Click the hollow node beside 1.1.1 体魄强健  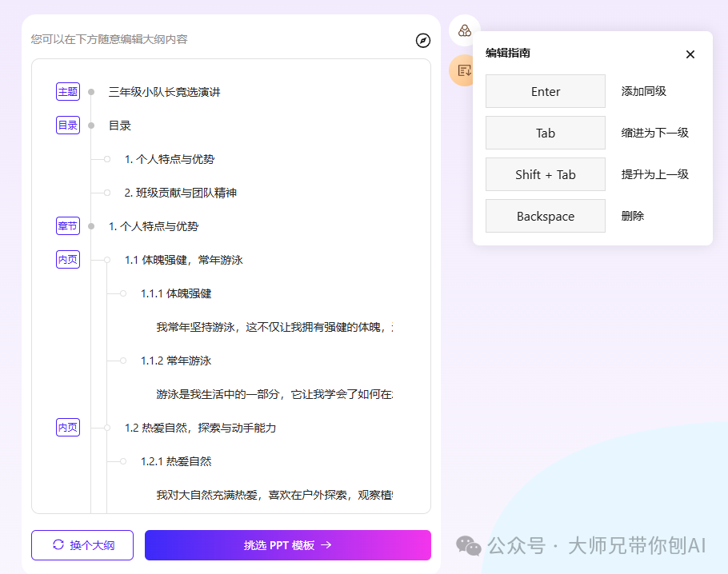(x=123, y=293)
